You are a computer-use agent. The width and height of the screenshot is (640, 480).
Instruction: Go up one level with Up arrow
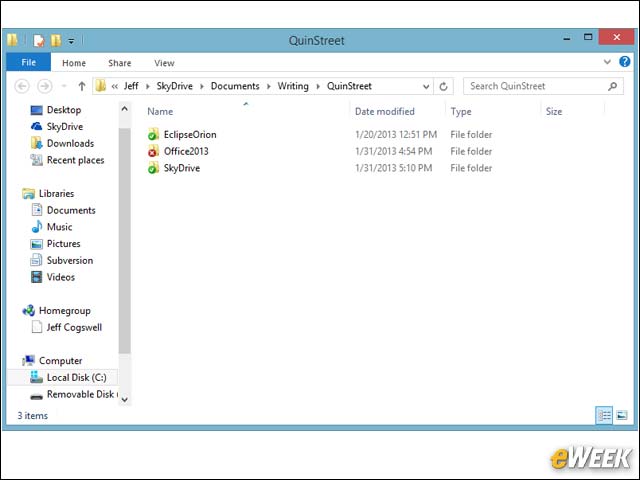82,86
